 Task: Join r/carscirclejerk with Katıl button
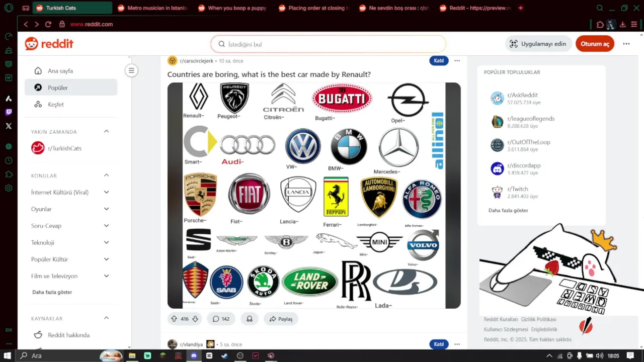coord(439,61)
